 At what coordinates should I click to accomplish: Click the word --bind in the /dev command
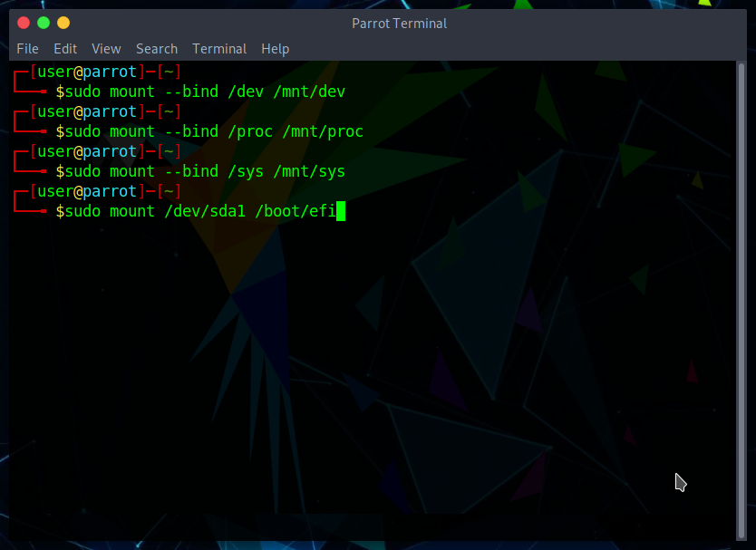pyautogui.click(x=191, y=92)
